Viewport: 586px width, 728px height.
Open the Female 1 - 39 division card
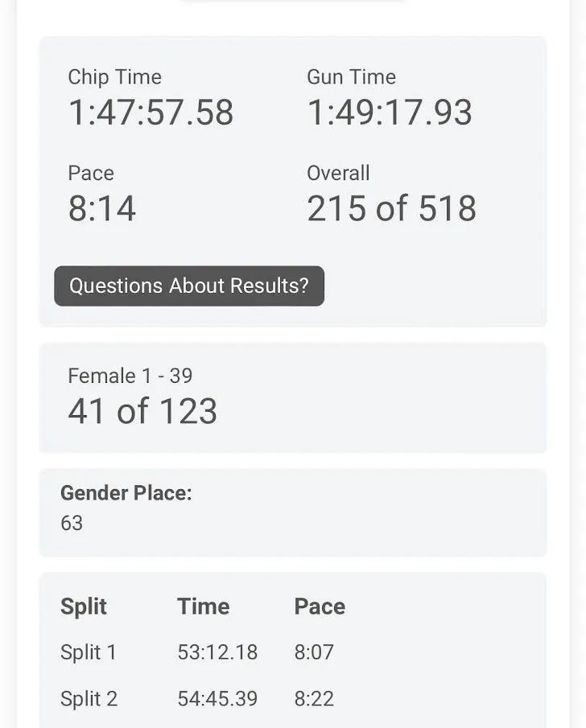(293, 398)
